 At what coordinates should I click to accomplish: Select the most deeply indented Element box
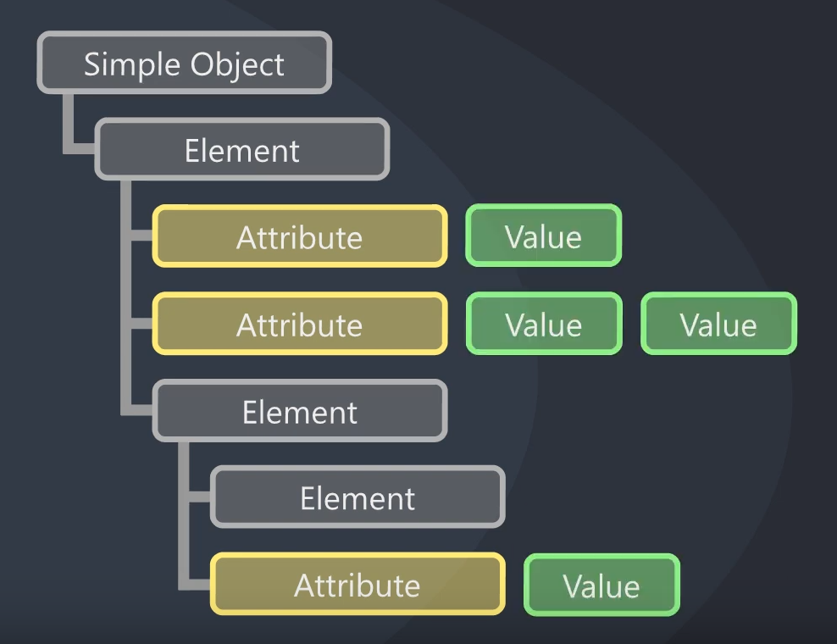pyautogui.click(x=358, y=497)
